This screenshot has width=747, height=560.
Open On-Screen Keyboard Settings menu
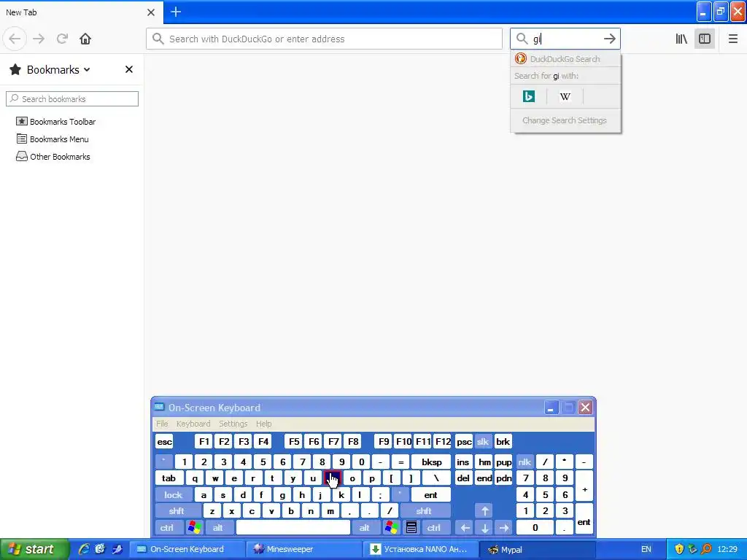233,424
